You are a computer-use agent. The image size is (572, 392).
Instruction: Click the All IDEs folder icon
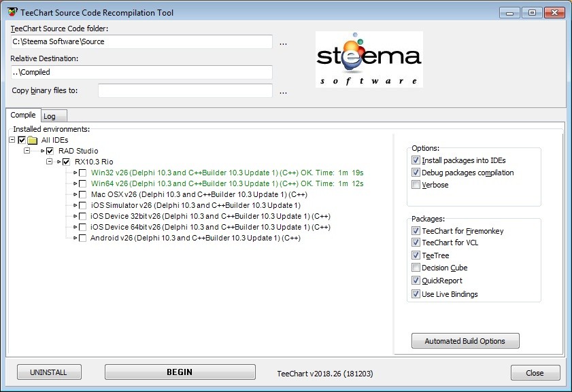[33, 140]
